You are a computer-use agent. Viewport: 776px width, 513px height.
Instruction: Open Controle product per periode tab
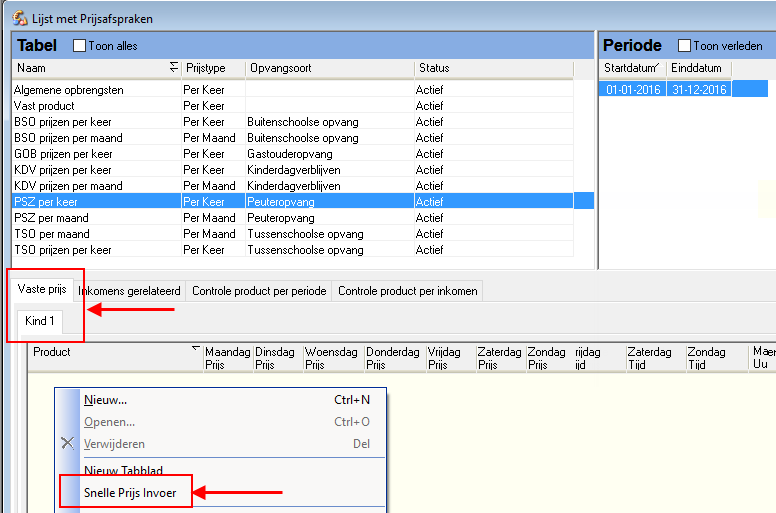pyautogui.click(x=259, y=291)
